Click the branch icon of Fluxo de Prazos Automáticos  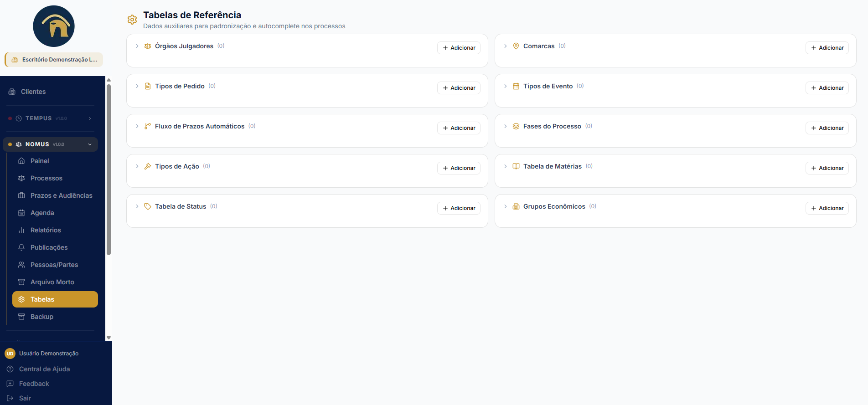point(148,126)
